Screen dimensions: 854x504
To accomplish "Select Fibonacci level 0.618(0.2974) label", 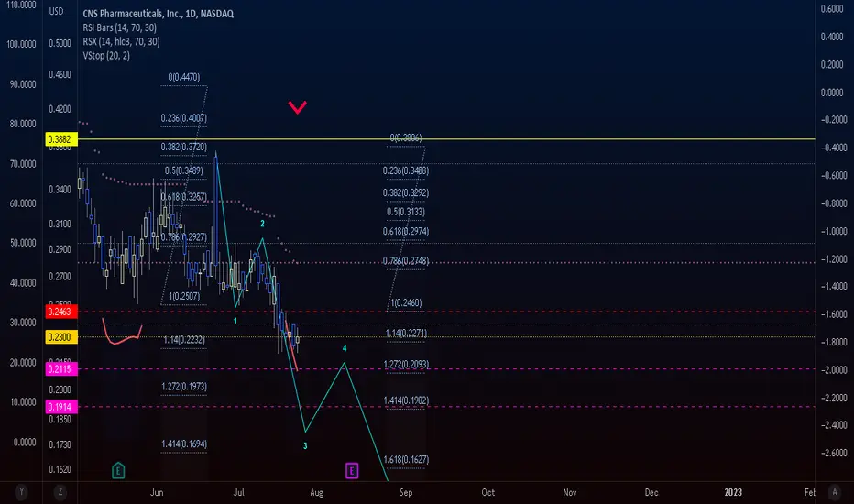I will [406, 231].
